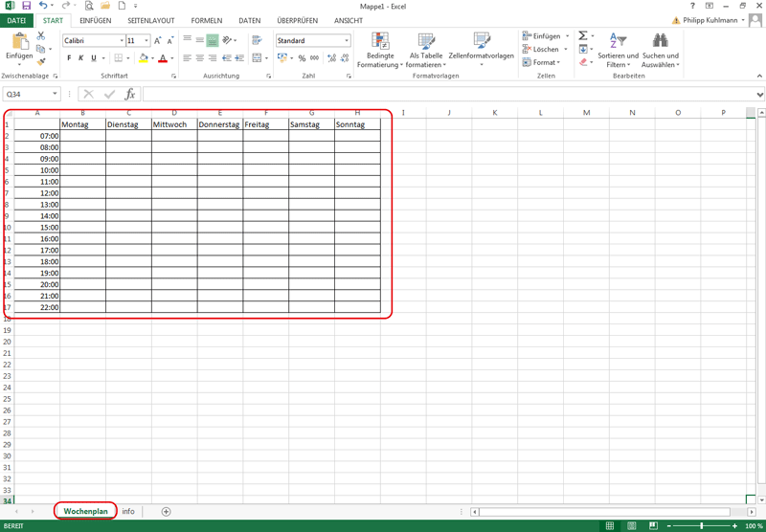Viewport: 766px width, 532px height.
Task: Select the format painter brush icon
Action: pyautogui.click(x=41, y=62)
